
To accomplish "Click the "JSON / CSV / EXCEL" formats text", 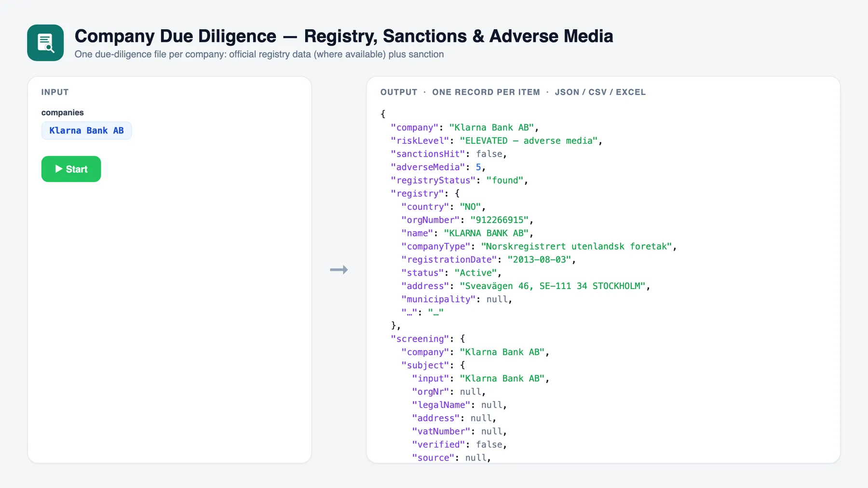I will pyautogui.click(x=600, y=92).
